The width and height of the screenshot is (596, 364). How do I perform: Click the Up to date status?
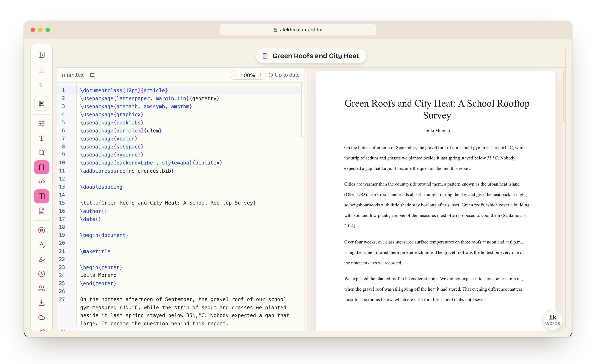284,75
